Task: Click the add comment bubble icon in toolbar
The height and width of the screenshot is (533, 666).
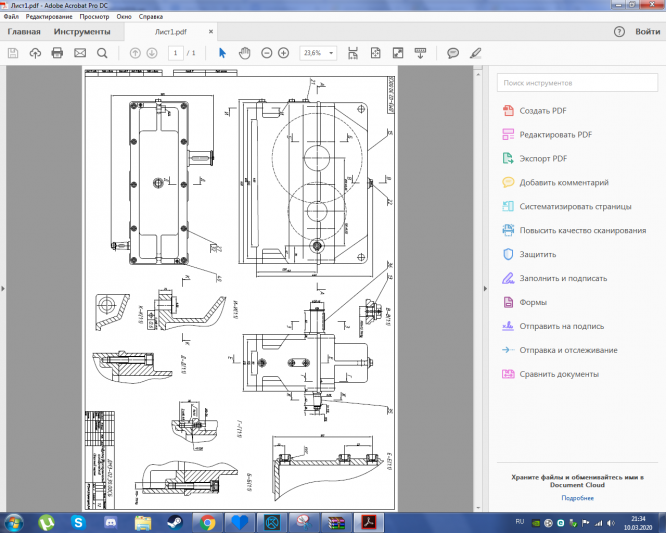Action: [x=453, y=53]
